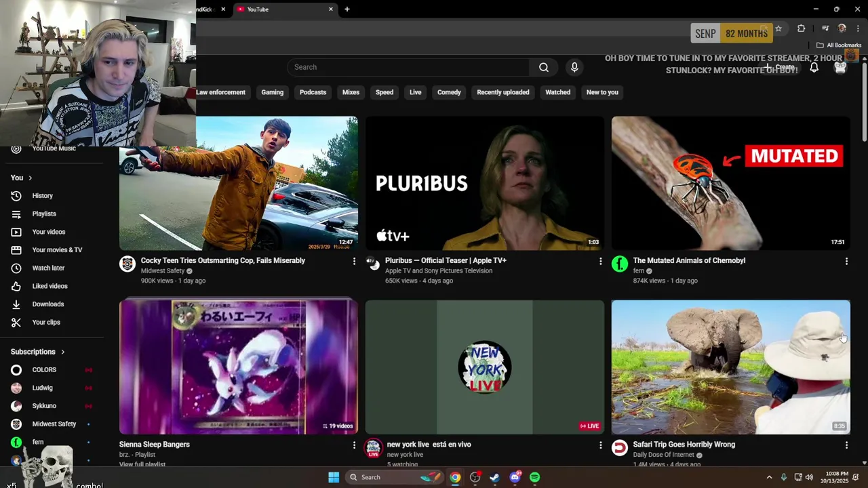This screenshot has width=868, height=488.
Task: Select Comedy filter chip
Action: click(x=449, y=92)
